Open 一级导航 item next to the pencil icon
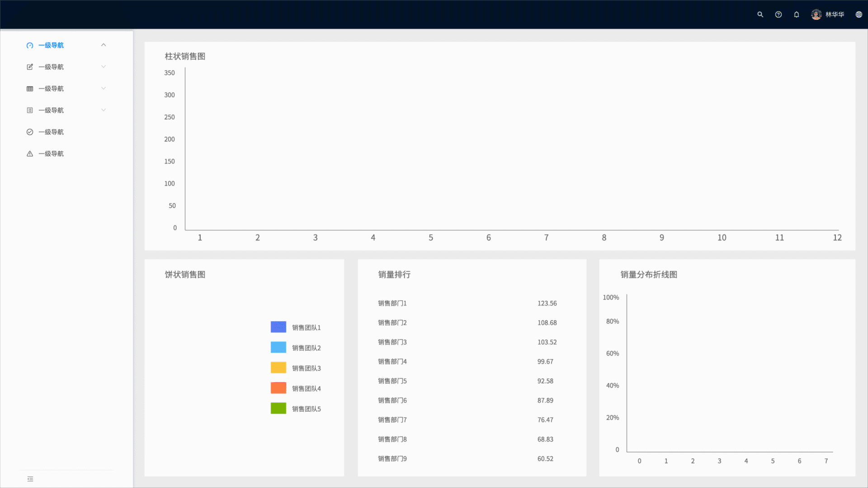The height and width of the screenshot is (488, 868). [51, 67]
